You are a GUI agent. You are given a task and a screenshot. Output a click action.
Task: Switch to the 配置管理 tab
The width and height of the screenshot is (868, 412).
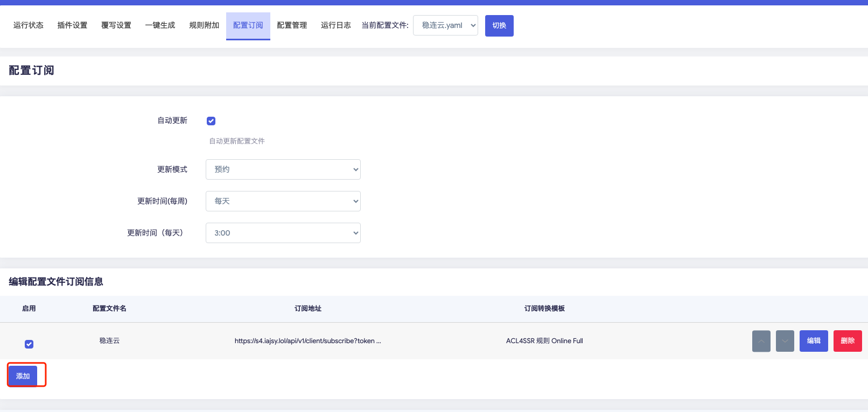click(x=292, y=25)
